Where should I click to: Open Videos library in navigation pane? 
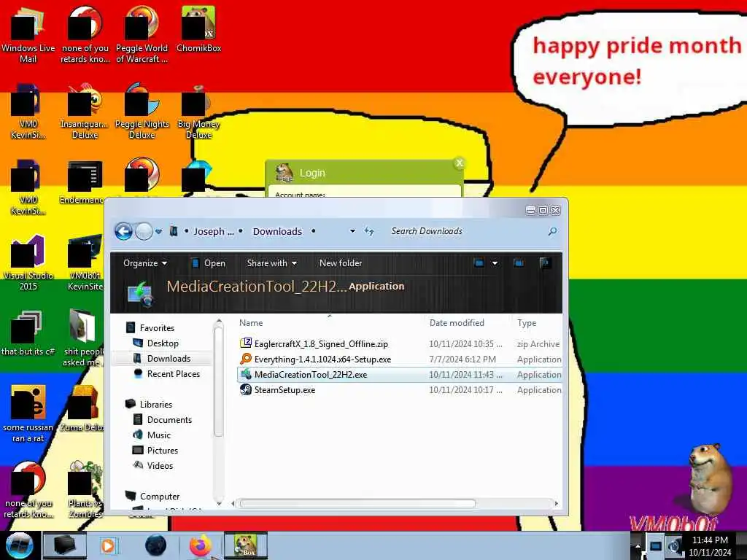[160, 466]
